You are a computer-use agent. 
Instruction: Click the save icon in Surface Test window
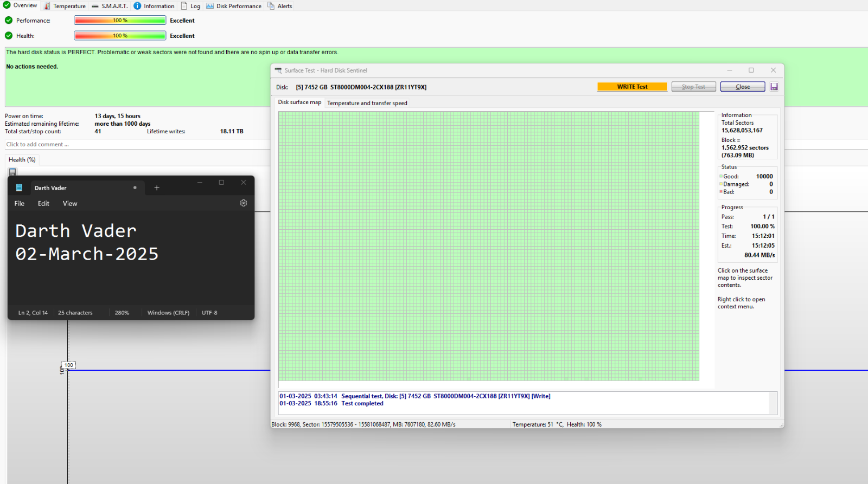point(774,87)
